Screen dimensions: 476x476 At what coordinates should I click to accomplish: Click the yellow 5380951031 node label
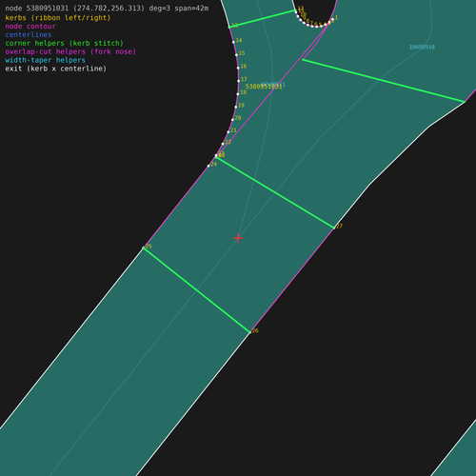tap(264, 87)
